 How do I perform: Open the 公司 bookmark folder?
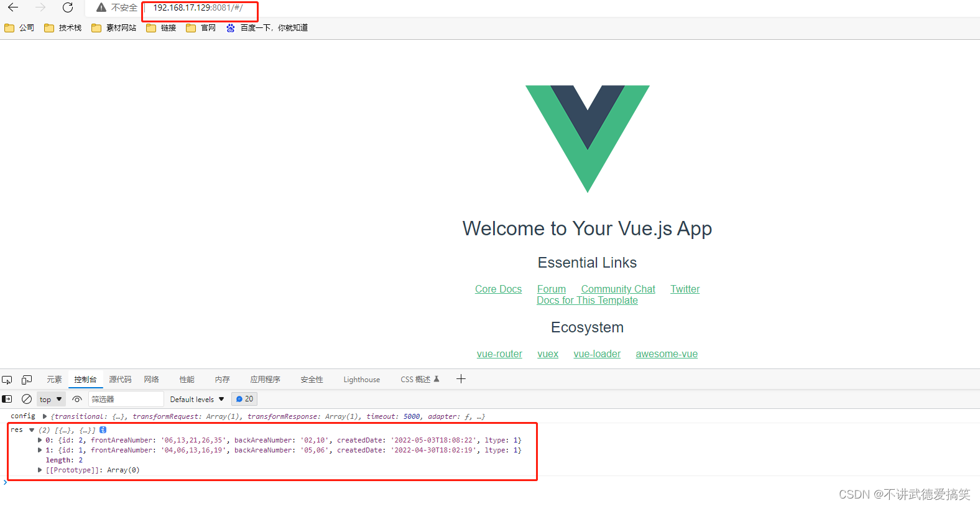click(19, 27)
